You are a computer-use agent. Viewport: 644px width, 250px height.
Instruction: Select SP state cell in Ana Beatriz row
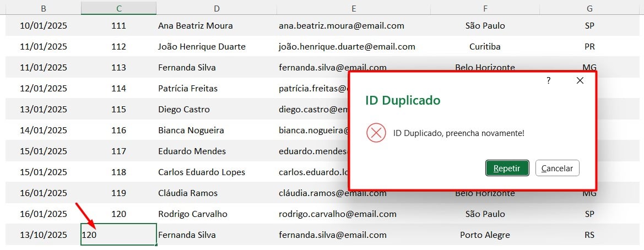click(x=590, y=25)
